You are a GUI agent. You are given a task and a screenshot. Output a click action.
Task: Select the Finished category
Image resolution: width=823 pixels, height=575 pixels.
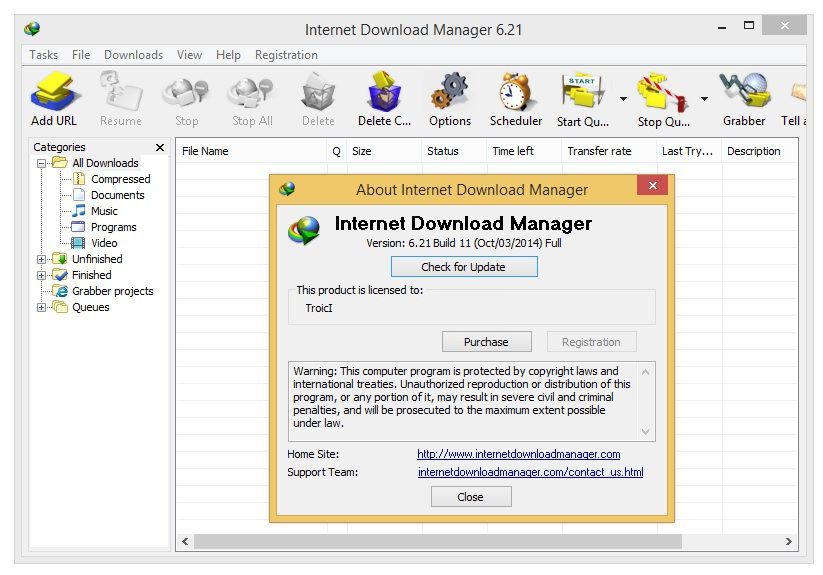pos(91,275)
